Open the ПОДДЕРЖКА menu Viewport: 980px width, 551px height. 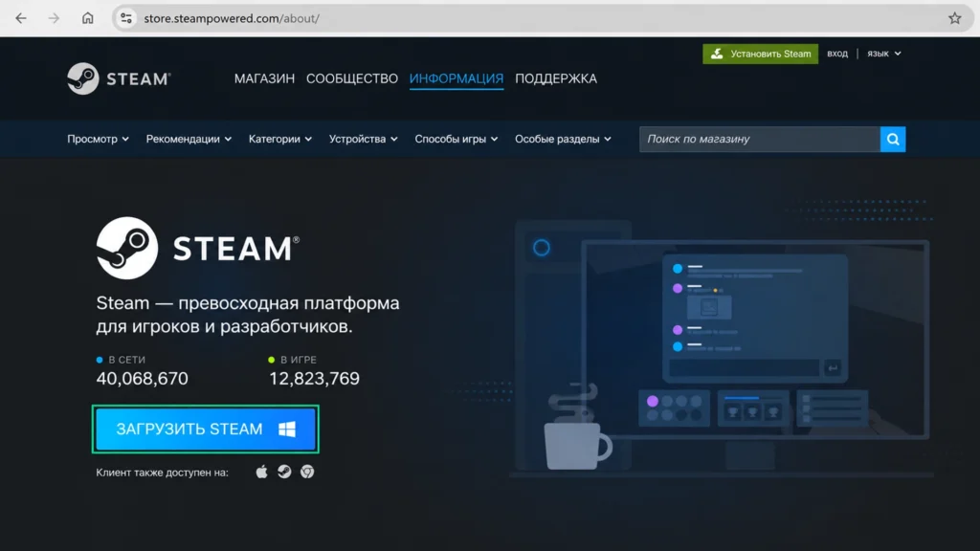(x=556, y=78)
